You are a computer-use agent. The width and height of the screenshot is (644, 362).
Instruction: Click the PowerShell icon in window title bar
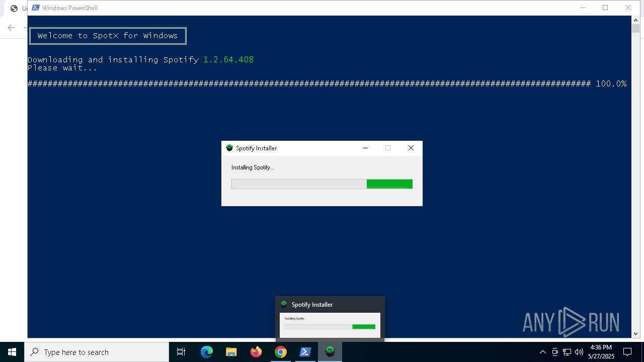[x=36, y=8]
